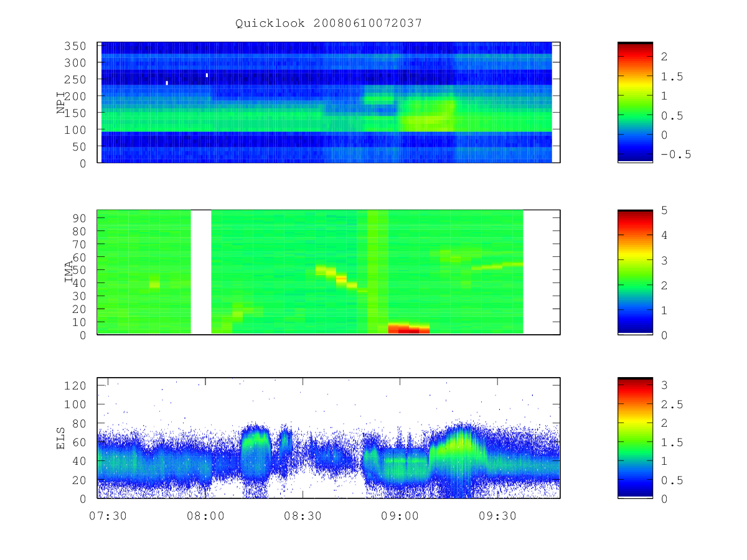The width and height of the screenshot is (747, 560).
Task: Click the 1.5 label on ELS colorbar
Action: tap(672, 442)
